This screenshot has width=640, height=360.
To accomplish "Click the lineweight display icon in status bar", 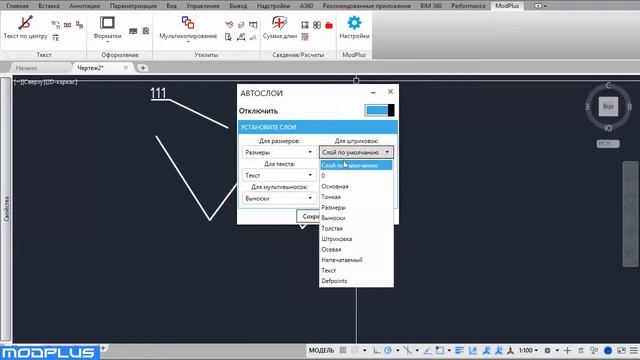I will 459,351.
